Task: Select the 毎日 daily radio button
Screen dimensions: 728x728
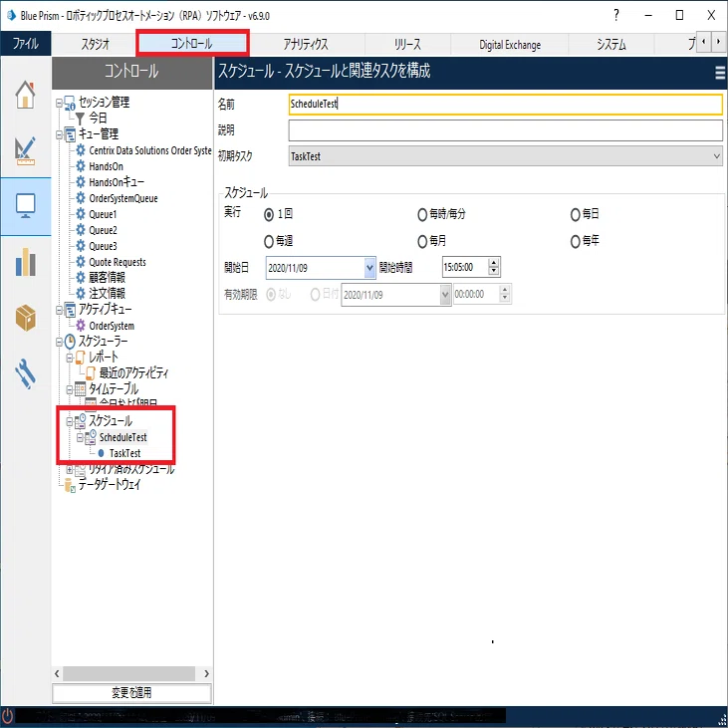Action: tap(576, 214)
